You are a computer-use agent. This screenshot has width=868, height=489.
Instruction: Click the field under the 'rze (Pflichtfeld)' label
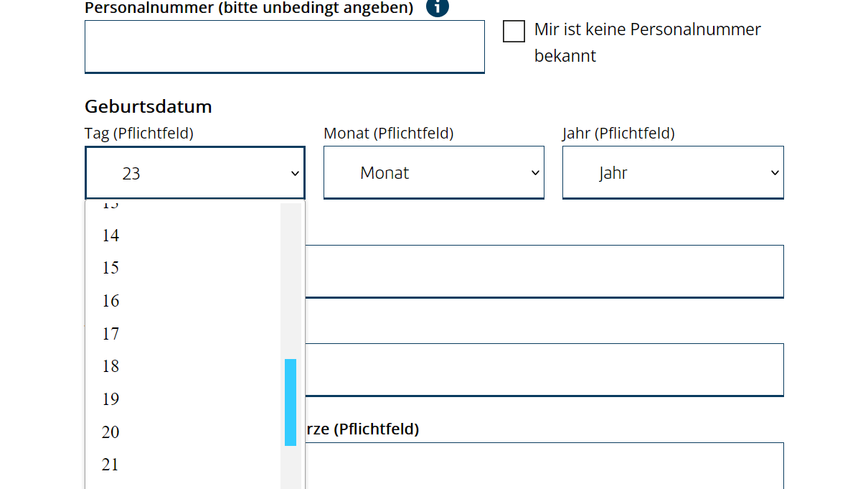pos(544,467)
